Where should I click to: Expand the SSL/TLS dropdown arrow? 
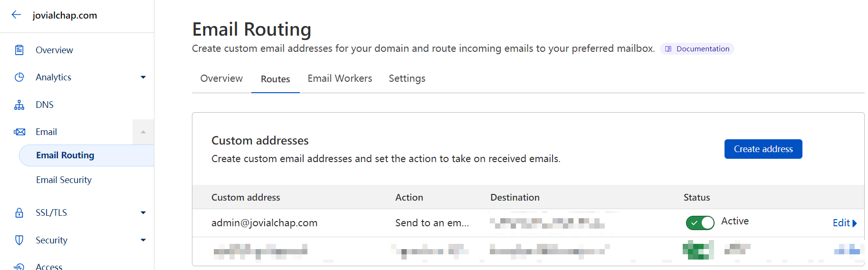[143, 212]
